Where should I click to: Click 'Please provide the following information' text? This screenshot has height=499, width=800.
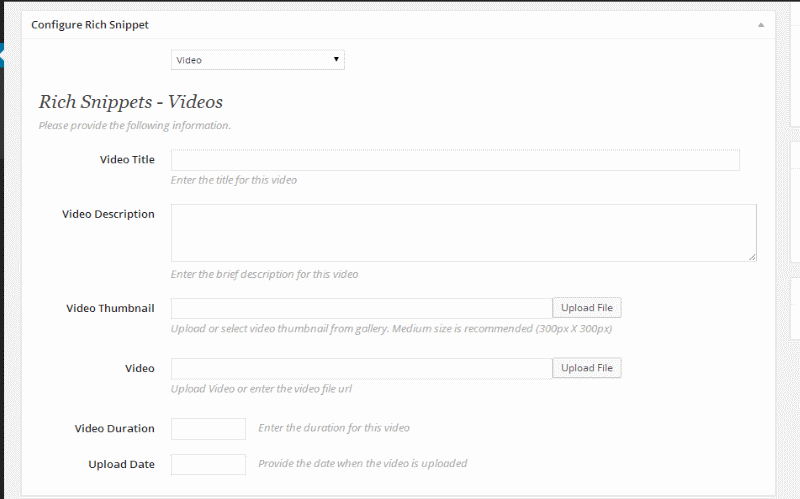pos(135,126)
